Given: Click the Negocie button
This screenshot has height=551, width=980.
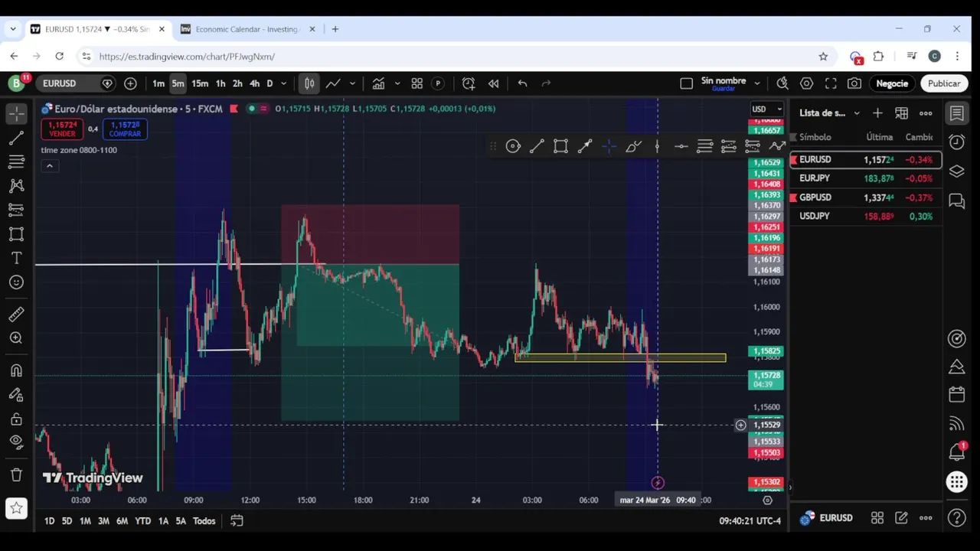Looking at the screenshot, I should point(892,83).
